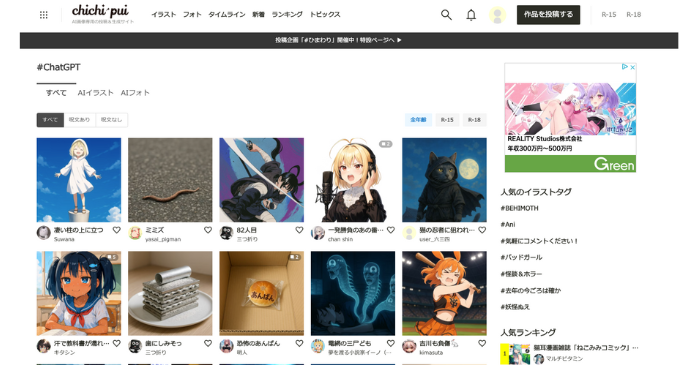Select the R-15 filter above thumbnails
Viewport: 698px width, 365px height.
pyautogui.click(x=447, y=120)
